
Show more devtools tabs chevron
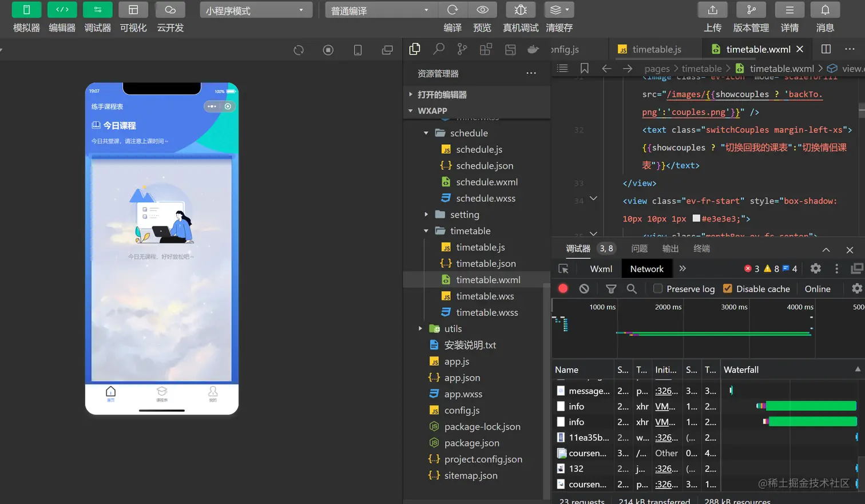click(683, 268)
